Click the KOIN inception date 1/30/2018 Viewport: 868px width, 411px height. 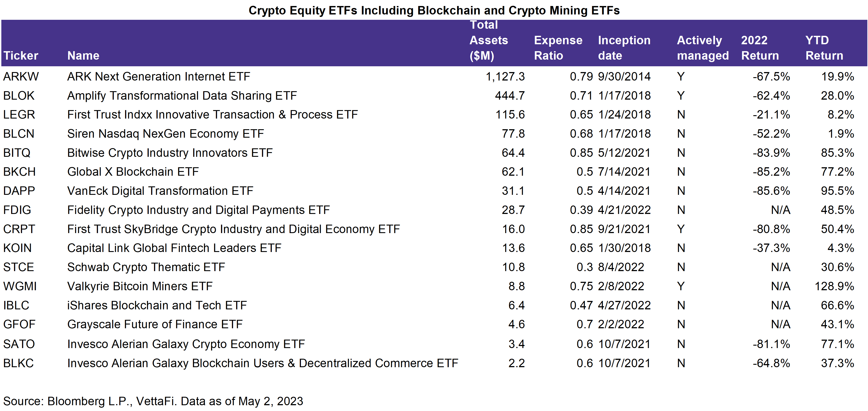point(624,248)
